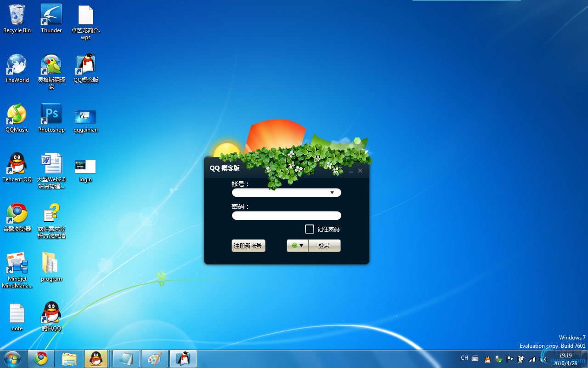This screenshot has width=588, height=368.
Task: Click the on-screen keyboard tray icon
Action: (x=475, y=358)
